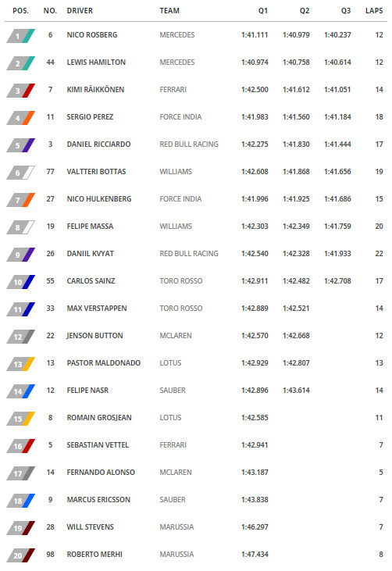Viewport: 392px width, 571px height.
Task: Select the Red Bull Racing team for Ricciardo
Action: point(189,145)
